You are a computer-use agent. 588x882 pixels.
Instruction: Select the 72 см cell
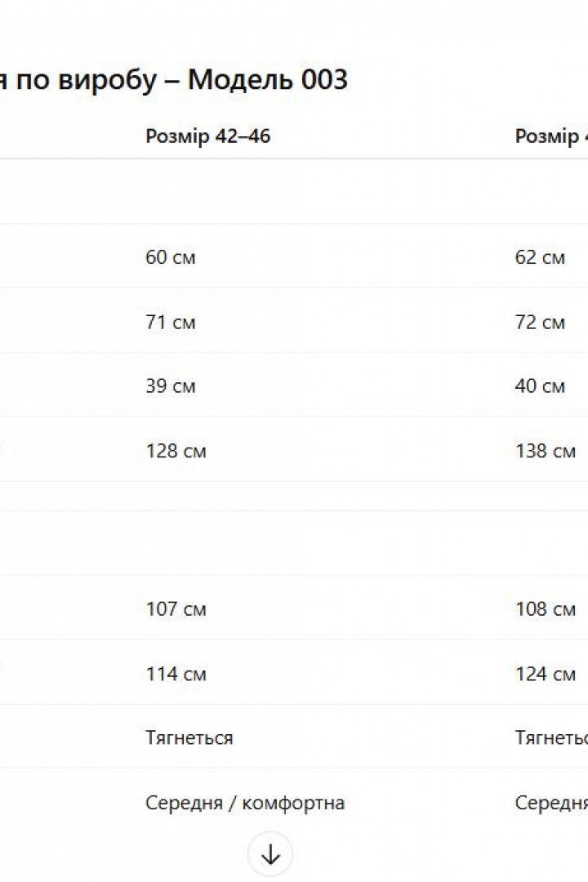tap(540, 323)
